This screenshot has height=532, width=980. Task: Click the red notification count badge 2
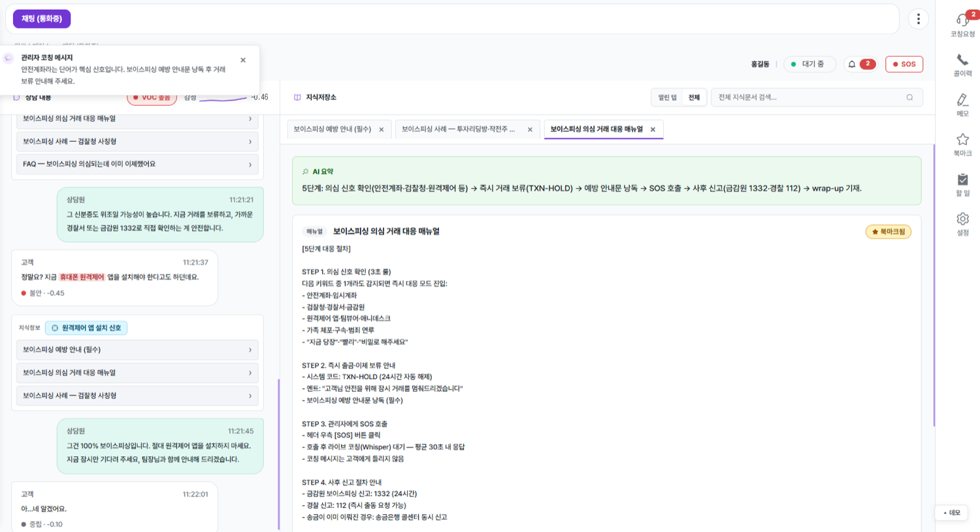[868, 64]
